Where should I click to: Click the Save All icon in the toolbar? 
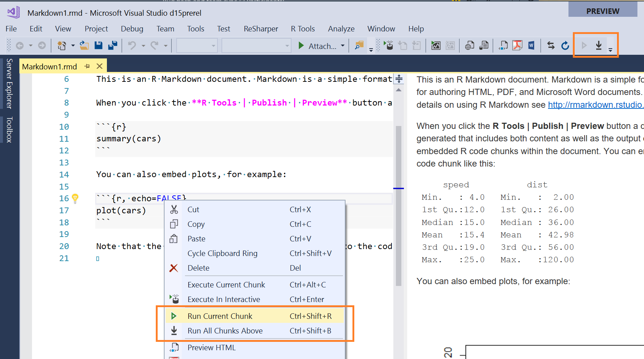click(x=112, y=45)
